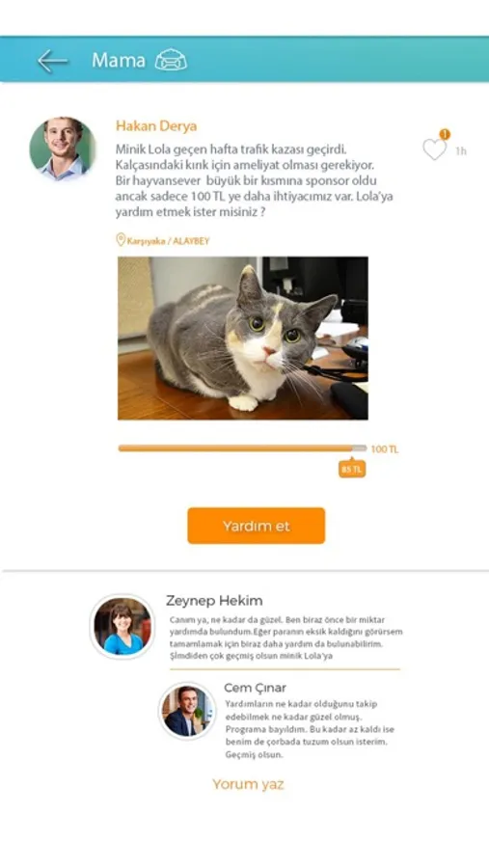Click the Zeynep Hekim commenter name

pyautogui.click(x=214, y=601)
